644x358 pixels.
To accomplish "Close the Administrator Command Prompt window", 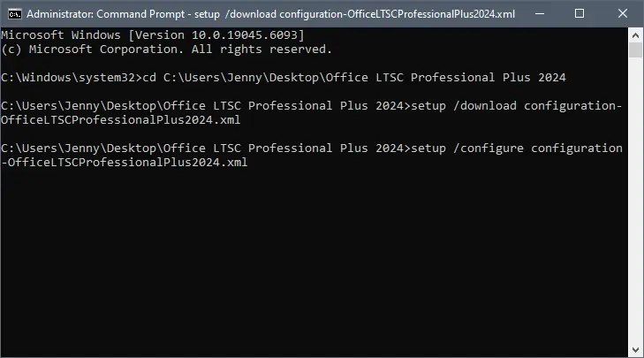I will point(623,13).
